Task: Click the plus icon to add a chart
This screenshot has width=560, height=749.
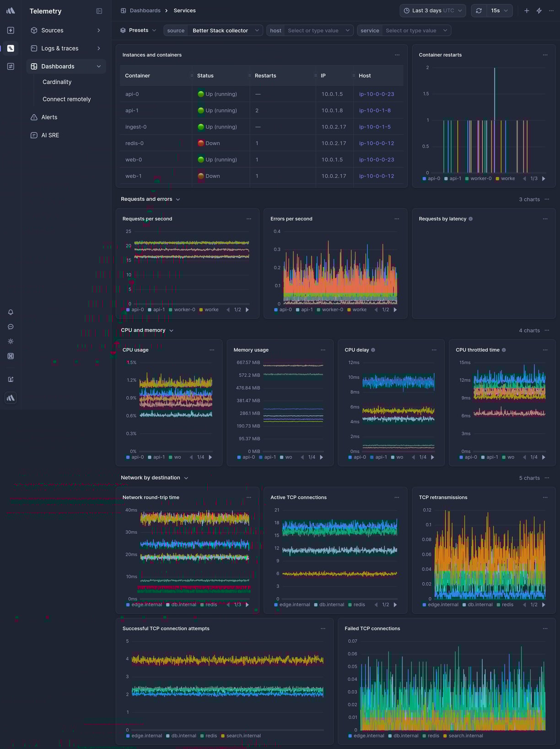Action: [527, 11]
